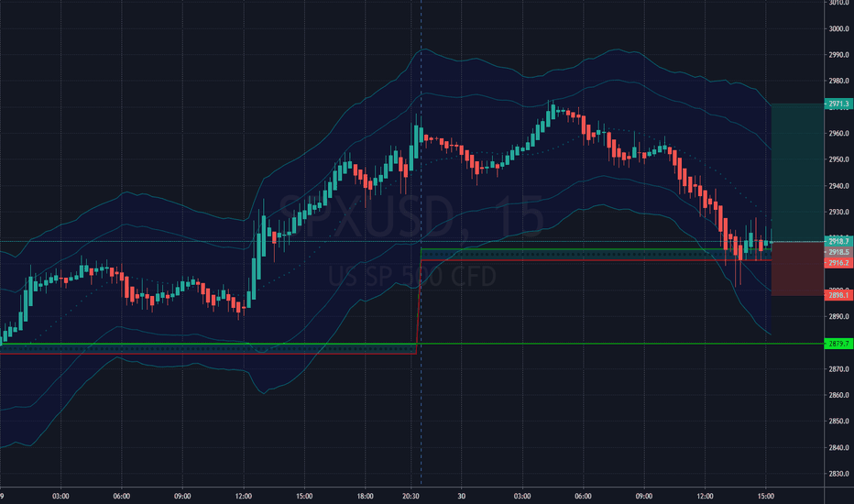
Task: Click the 2870.0 price axis label
Action: 838,369
